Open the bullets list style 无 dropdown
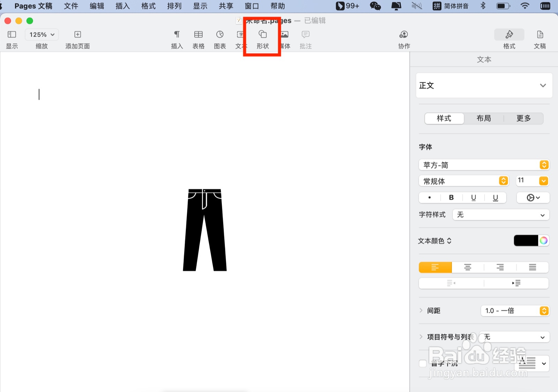 click(x=514, y=337)
